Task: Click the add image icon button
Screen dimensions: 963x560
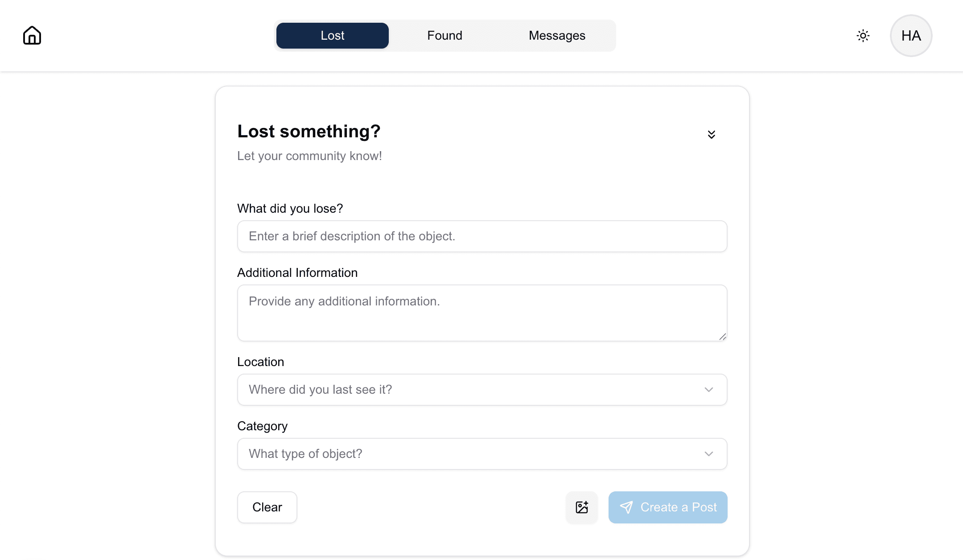Action: coord(582,507)
